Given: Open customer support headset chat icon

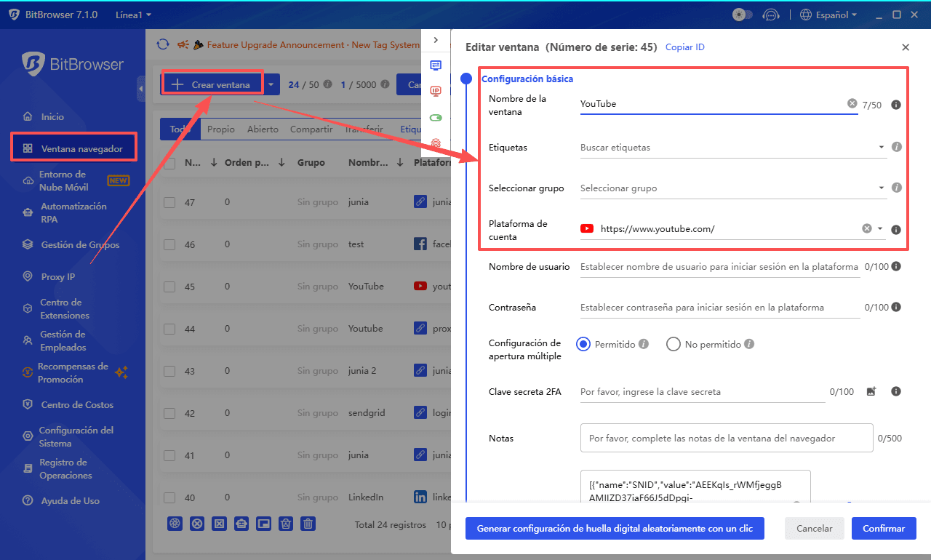Looking at the screenshot, I should 771,15.
